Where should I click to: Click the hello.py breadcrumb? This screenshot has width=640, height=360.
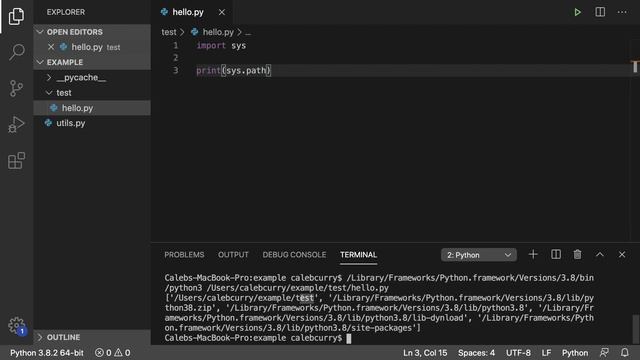coord(218,32)
